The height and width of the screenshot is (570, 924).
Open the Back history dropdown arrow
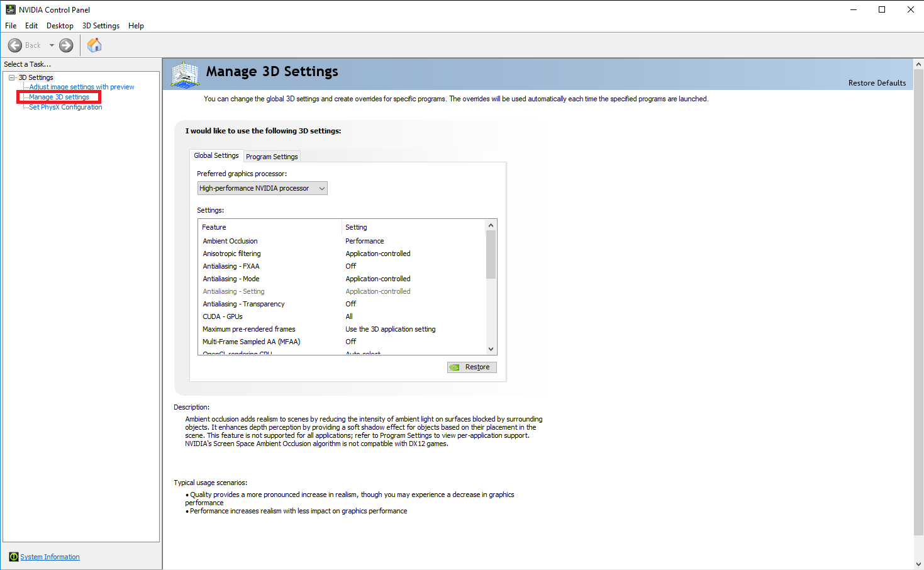pyautogui.click(x=52, y=45)
